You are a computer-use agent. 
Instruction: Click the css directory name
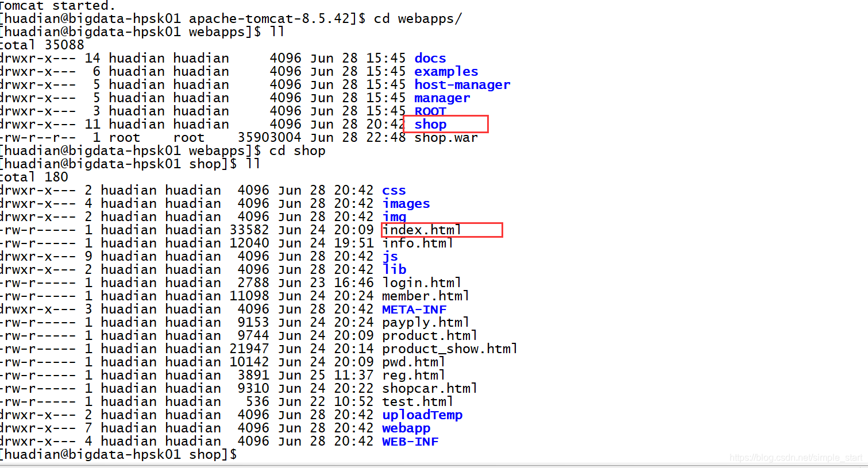point(394,191)
